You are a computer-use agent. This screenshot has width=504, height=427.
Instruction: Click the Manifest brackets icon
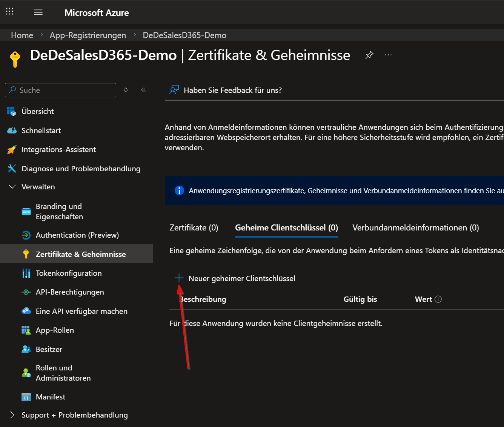(x=26, y=397)
